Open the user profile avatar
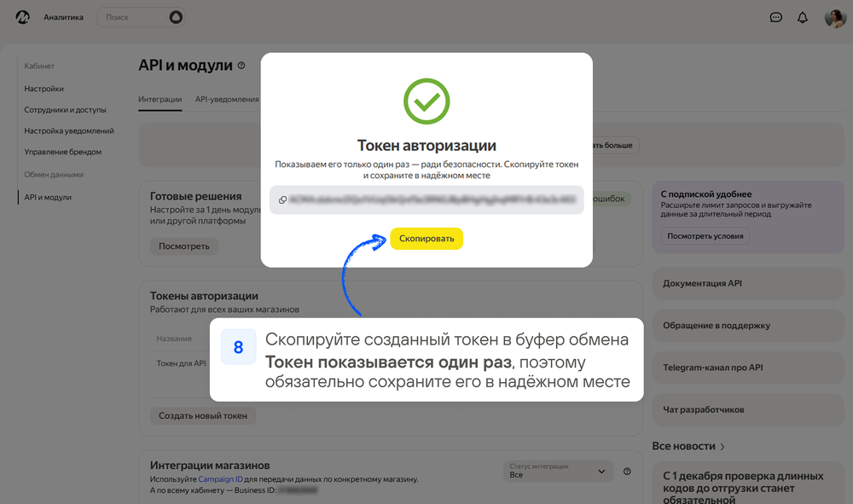 tap(835, 17)
